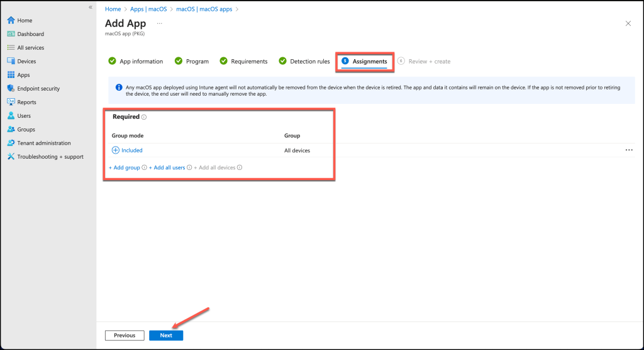Image resolution: width=644 pixels, height=350 pixels.
Task: Click the Next button
Action: 166,336
